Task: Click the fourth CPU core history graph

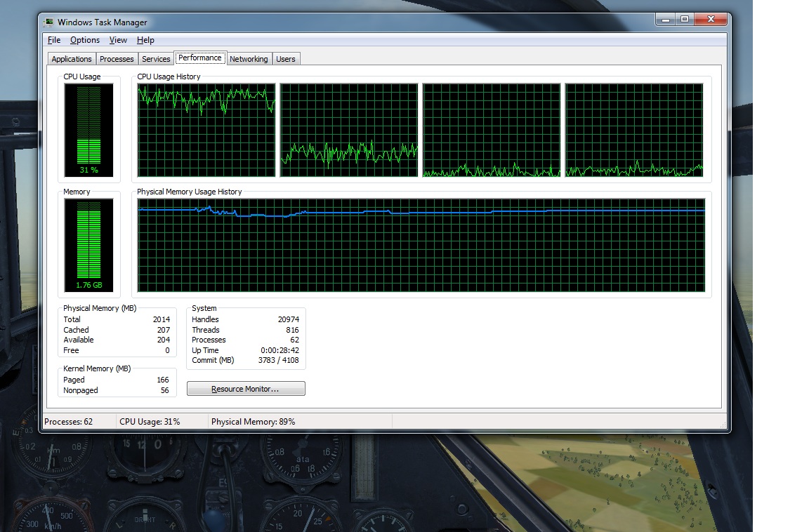Action: (634, 131)
